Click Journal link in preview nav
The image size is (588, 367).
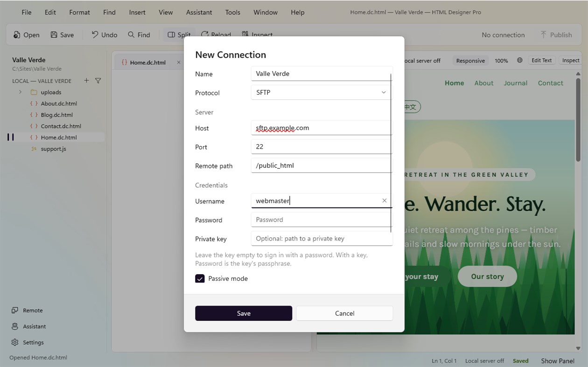[516, 83]
